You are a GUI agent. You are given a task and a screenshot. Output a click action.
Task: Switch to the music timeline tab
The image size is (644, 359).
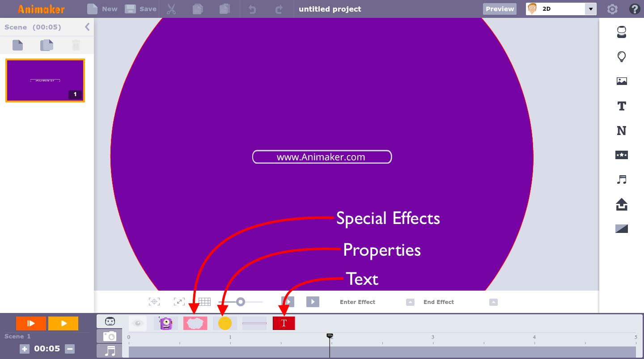pyautogui.click(x=110, y=351)
